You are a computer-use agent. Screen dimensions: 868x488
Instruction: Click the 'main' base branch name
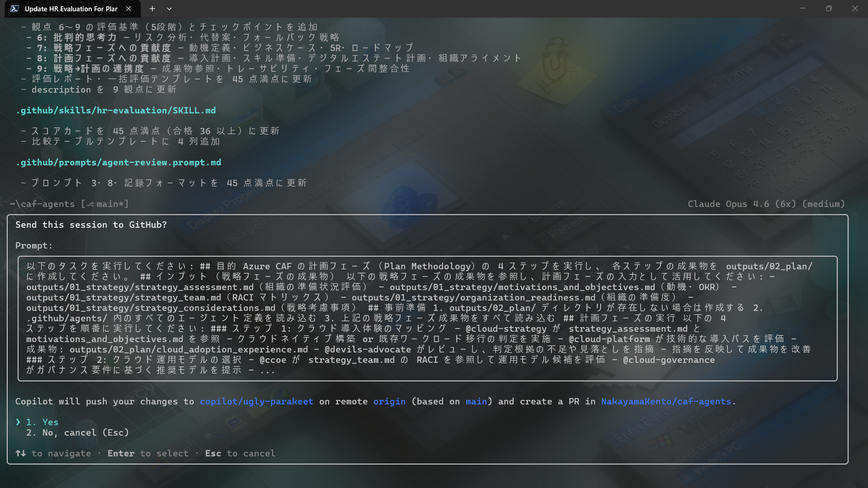[x=476, y=401]
